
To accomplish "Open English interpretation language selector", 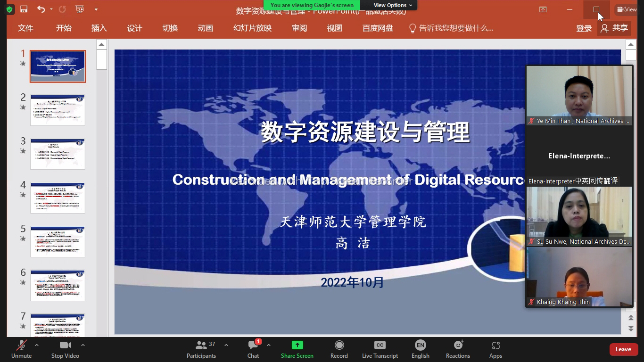I will pos(420,349).
